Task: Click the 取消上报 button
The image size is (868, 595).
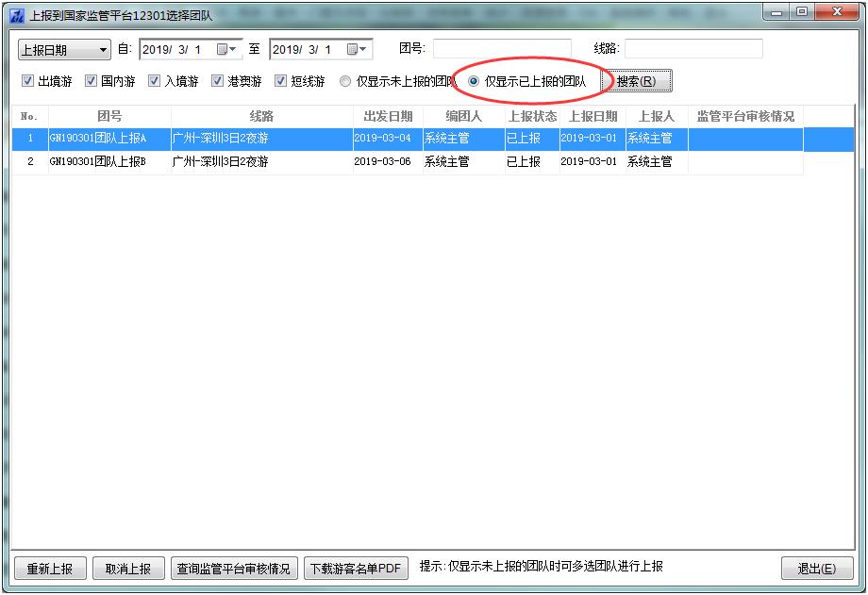Action: point(128,569)
